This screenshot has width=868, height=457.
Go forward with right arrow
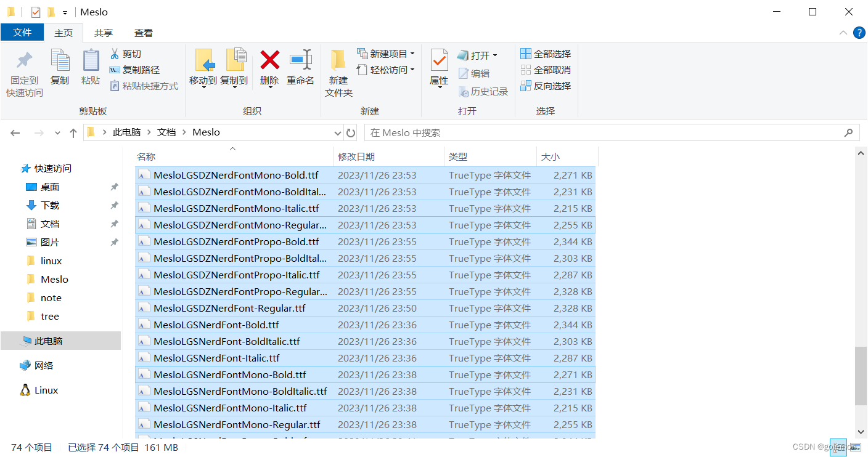[38, 132]
